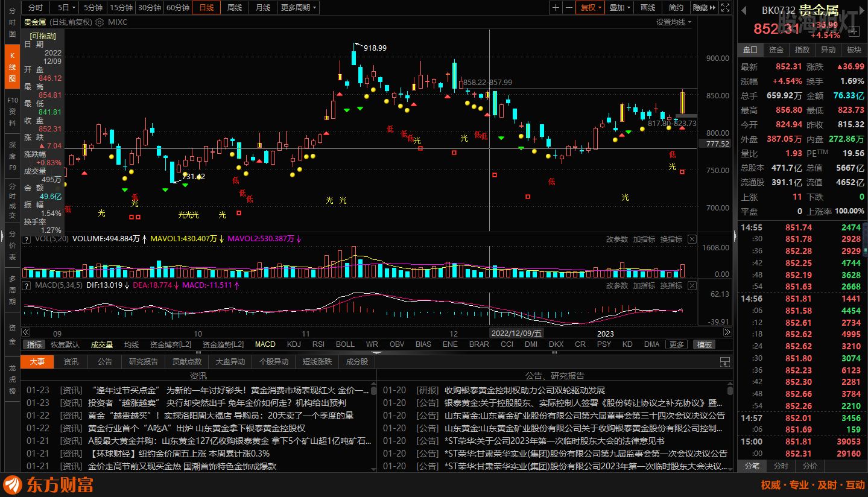Toggle 模板 button in indicator bar
The height and width of the screenshot is (497, 868).
point(704,344)
